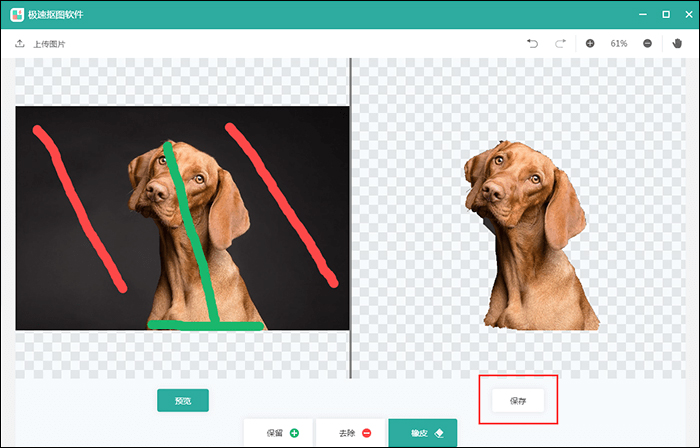700x448 pixels.
Task: Click the upload image arrow icon
Action: pyautogui.click(x=19, y=44)
